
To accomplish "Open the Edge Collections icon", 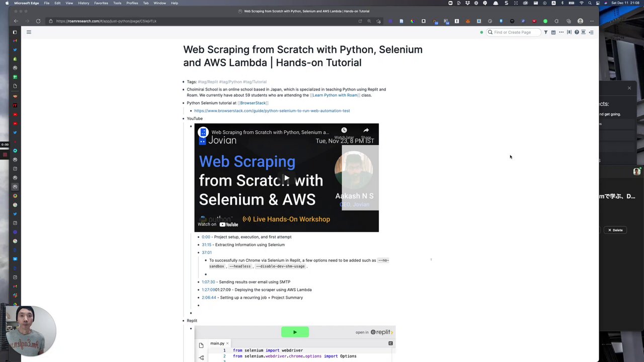I will (x=569, y=21).
